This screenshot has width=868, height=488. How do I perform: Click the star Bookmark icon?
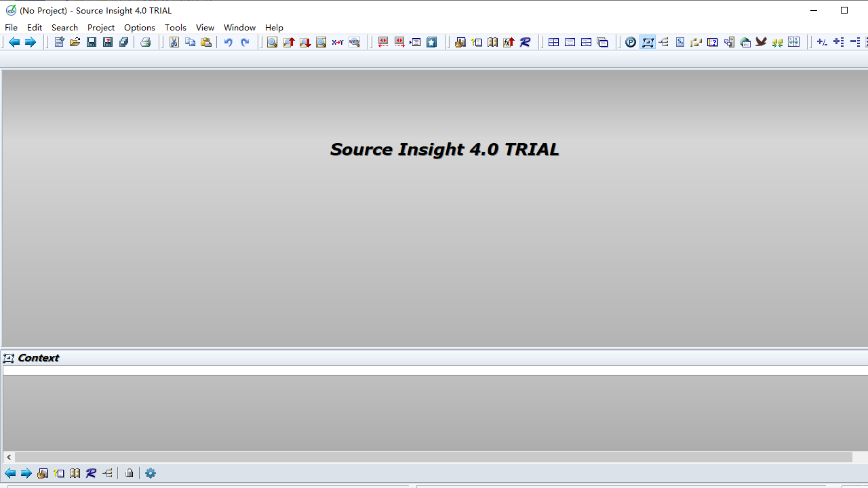coord(432,42)
